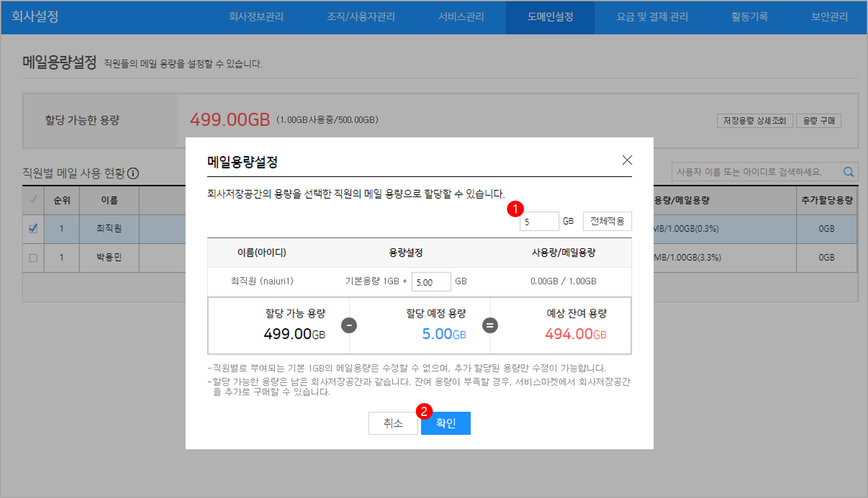Click the 5.00 GB input for 최직원

pyautogui.click(x=431, y=282)
